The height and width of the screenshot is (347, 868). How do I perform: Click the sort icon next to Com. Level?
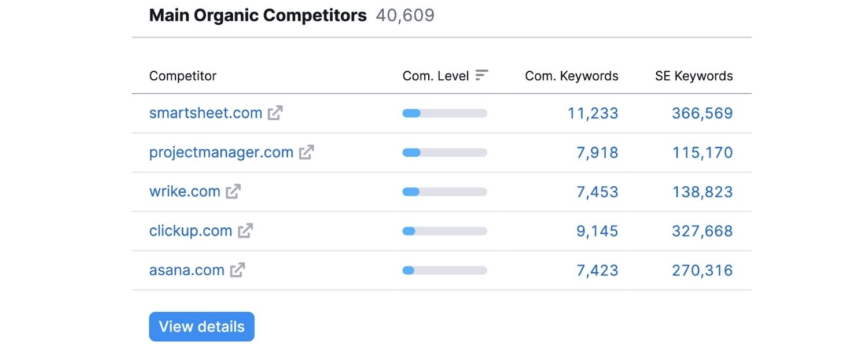[x=481, y=75]
